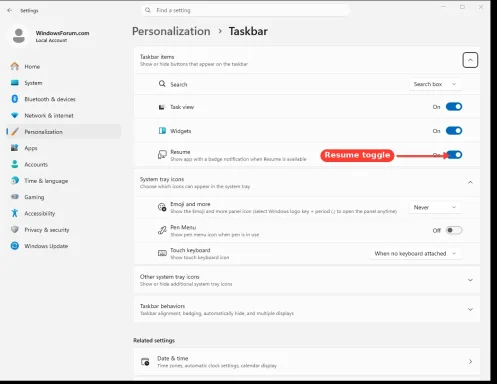Open Windows Update page
This screenshot has width=497, height=384.
pyautogui.click(x=63, y=246)
